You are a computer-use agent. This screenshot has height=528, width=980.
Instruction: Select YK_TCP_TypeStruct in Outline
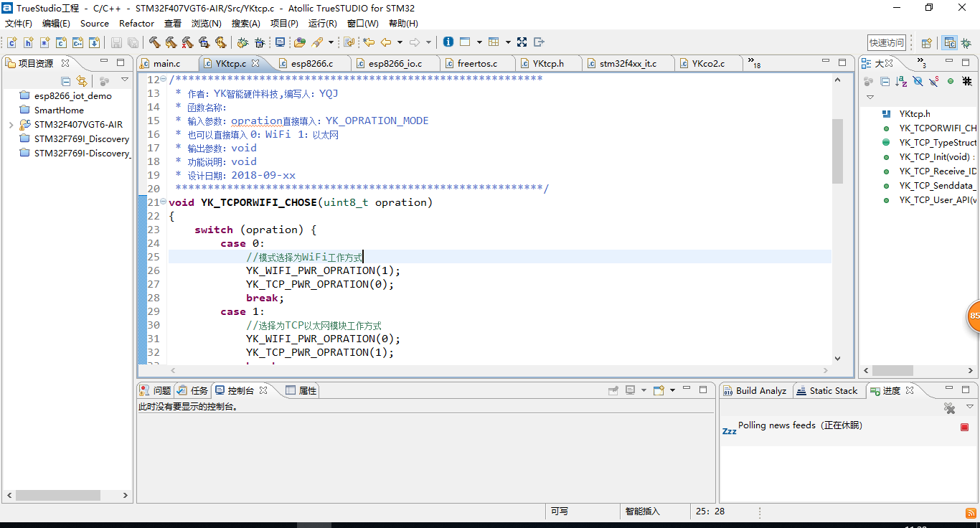click(938, 142)
